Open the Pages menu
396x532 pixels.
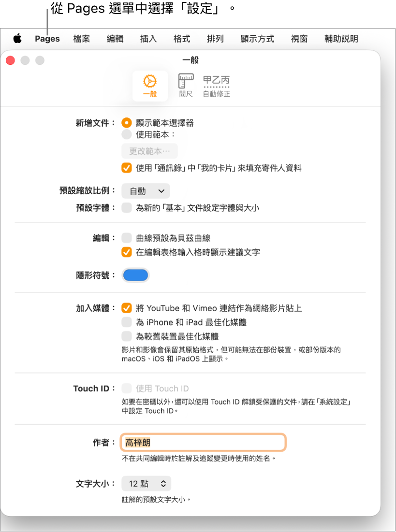[47, 39]
